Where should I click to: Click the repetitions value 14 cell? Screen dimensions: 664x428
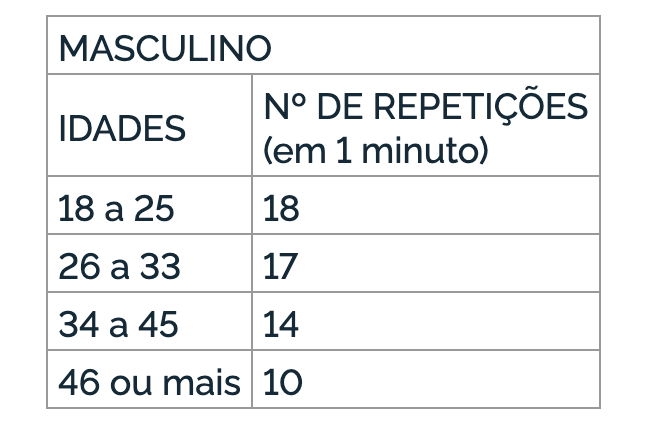tap(281, 325)
